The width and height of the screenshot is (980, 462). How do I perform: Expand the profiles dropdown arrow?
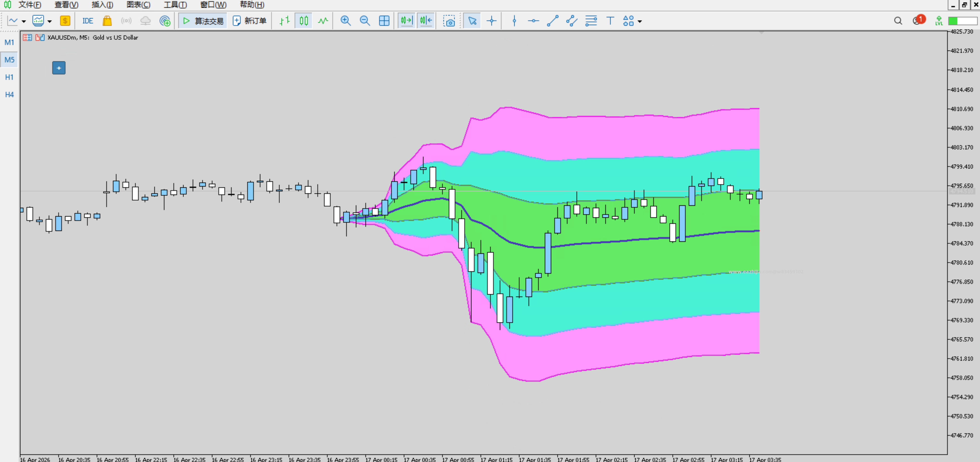tap(49, 21)
